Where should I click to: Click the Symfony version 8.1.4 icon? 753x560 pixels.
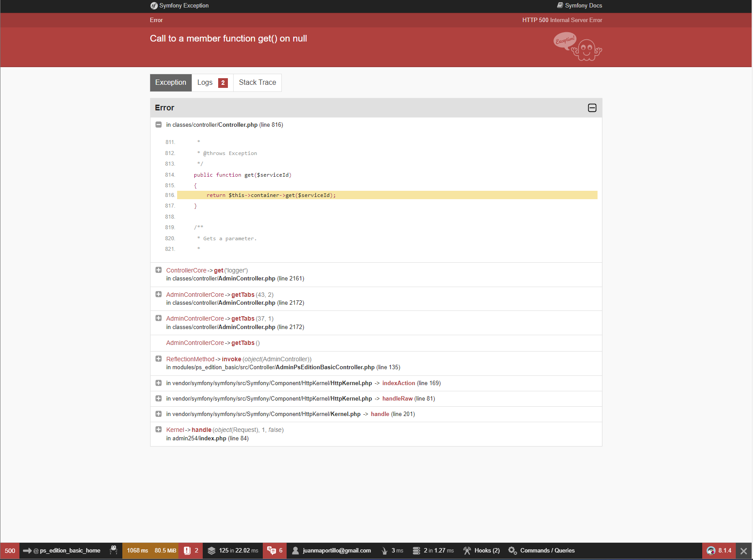[x=711, y=551]
